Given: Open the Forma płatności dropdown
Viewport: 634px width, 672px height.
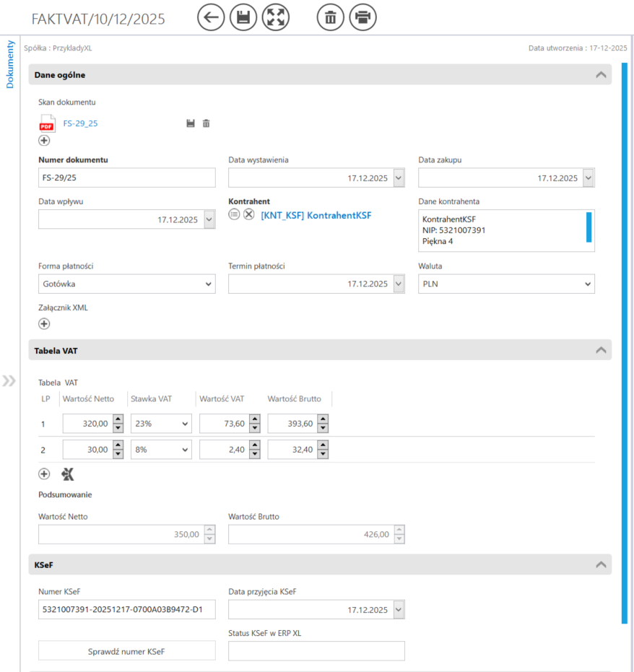Looking at the screenshot, I should click(126, 284).
